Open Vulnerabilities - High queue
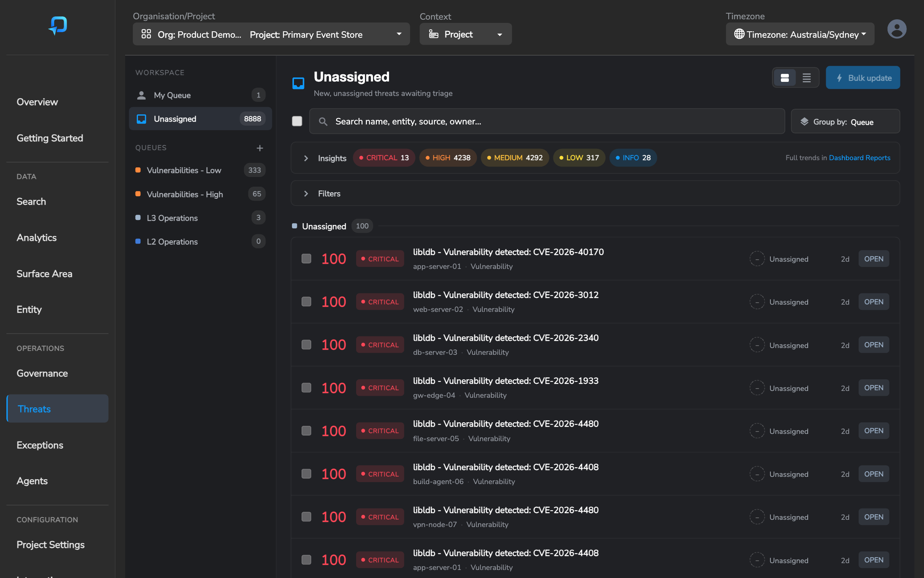This screenshot has width=924, height=578. tap(201, 194)
